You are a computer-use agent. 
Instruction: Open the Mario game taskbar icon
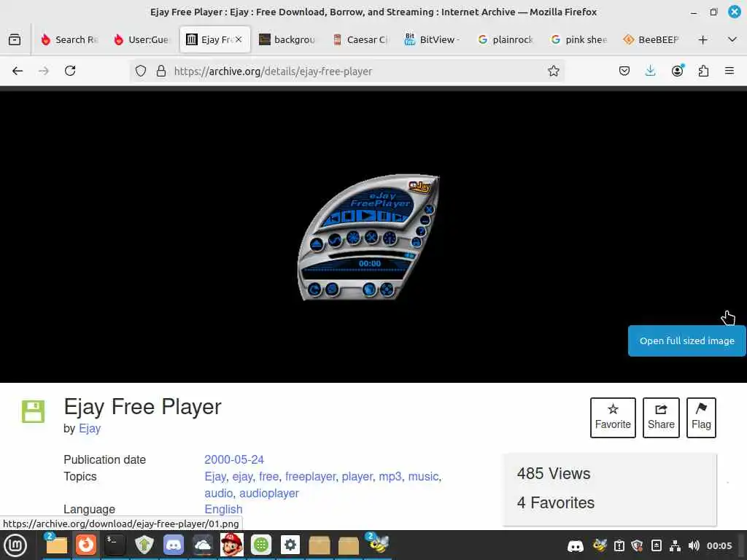231,545
